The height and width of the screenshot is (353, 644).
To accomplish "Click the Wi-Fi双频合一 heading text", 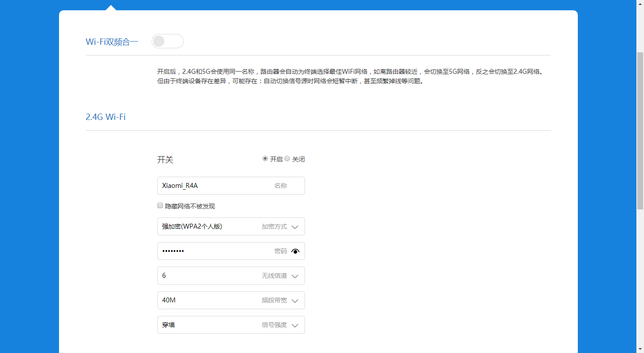I will tap(112, 42).
